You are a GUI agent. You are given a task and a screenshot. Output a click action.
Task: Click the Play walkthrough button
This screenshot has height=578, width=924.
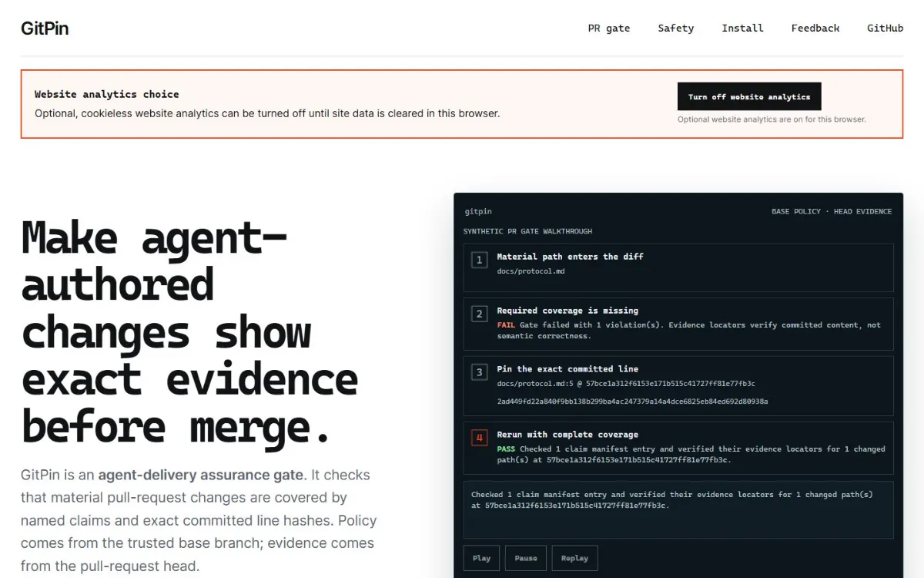(482, 558)
